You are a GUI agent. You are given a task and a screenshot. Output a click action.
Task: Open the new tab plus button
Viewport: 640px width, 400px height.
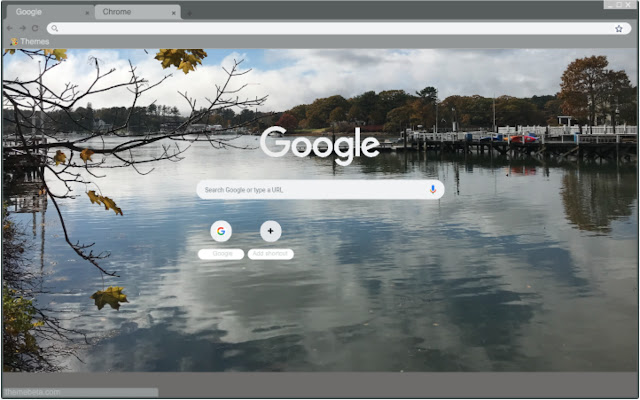[189, 13]
